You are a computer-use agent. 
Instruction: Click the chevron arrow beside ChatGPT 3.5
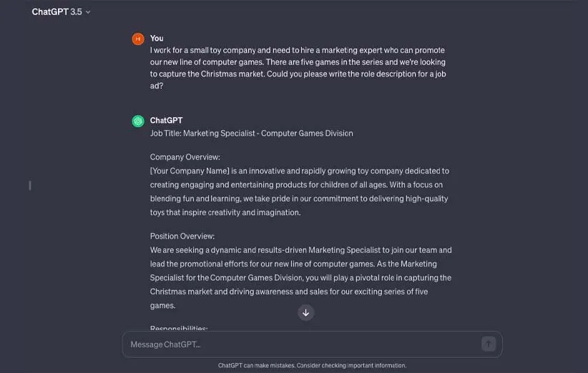pos(88,12)
